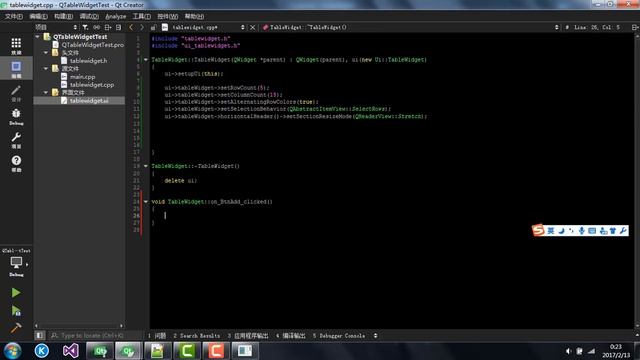The height and width of the screenshot is (360, 640).
Task: Close the project side panel
Action: click(118, 27)
